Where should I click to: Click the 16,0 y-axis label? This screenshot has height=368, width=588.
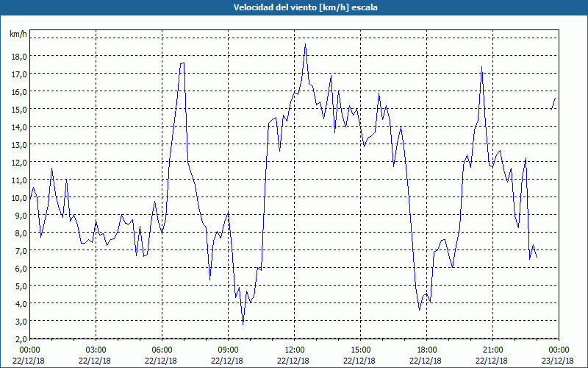tap(19, 92)
